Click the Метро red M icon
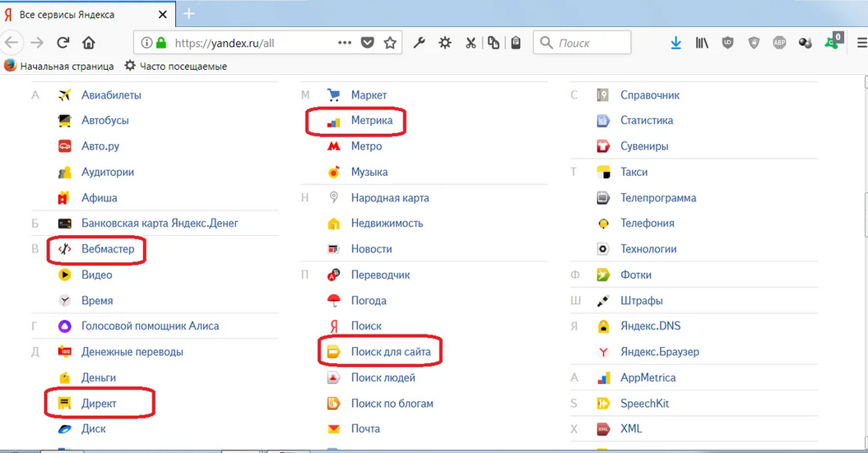 [x=334, y=146]
